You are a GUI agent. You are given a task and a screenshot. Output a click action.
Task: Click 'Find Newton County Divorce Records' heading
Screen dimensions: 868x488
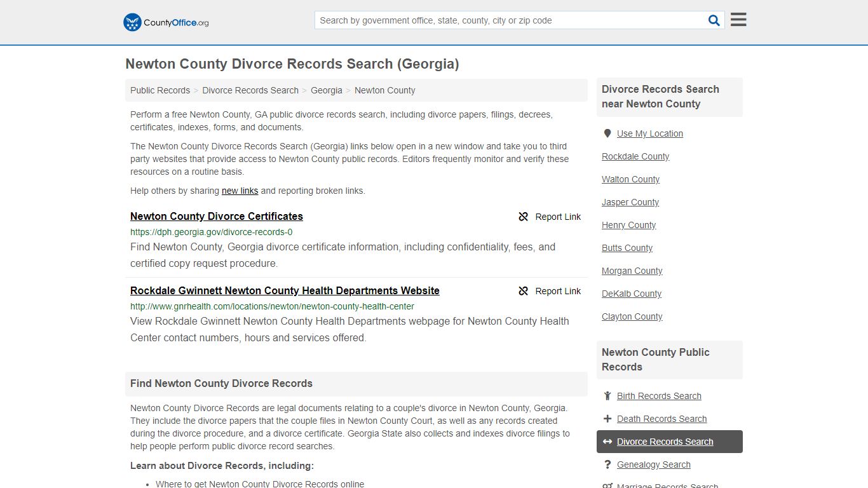(221, 384)
